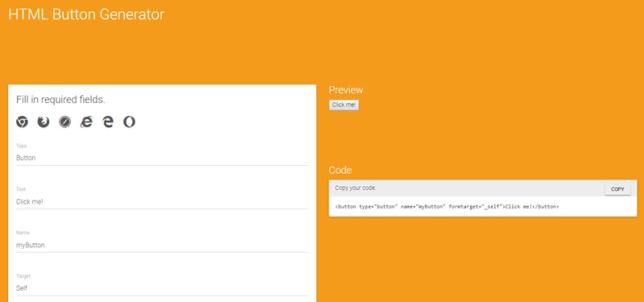Screen dimensions: 644x302
Task: Click the Internet Explorer icon
Action: point(86,122)
